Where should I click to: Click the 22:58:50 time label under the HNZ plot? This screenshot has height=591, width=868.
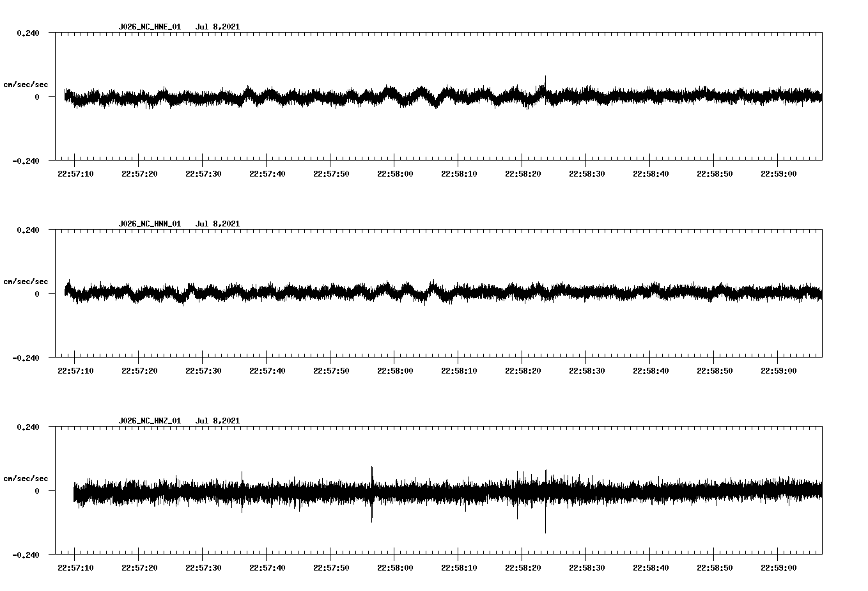tap(715, 567)
